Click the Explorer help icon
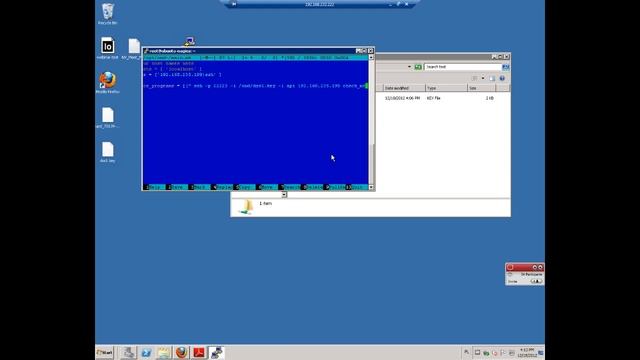Image resolution: width=640 pixels, height=360 pixels. pos(502,78)
